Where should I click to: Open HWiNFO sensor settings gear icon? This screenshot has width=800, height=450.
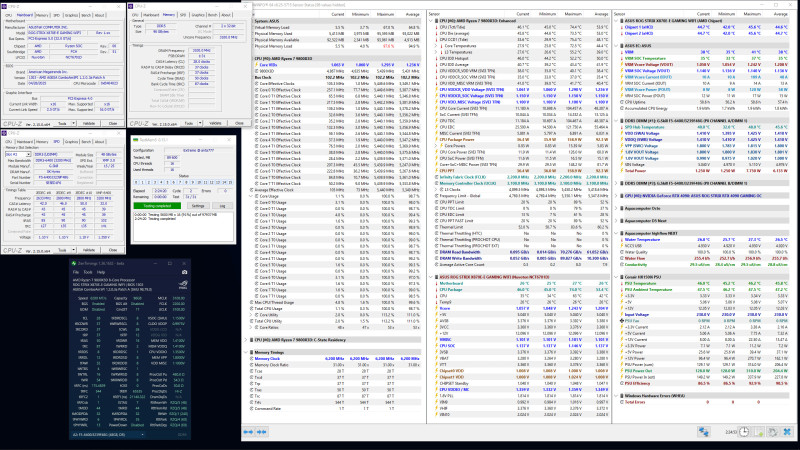773,432
